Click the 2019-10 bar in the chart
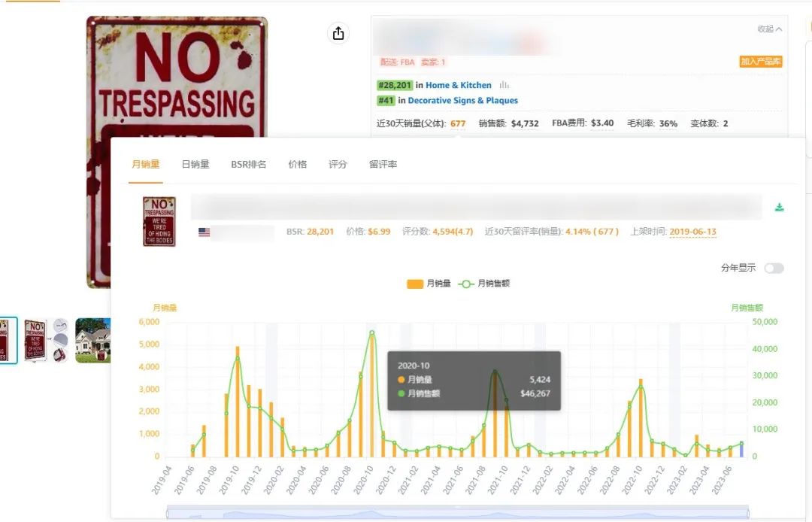Viewport: 812px width, 522px height. click(x=238, y=402)
